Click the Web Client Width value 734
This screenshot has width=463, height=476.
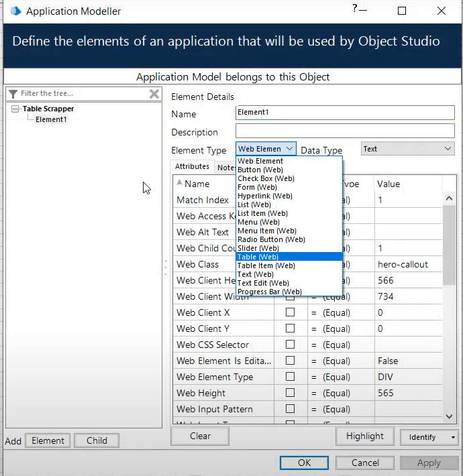pos(386,296)
